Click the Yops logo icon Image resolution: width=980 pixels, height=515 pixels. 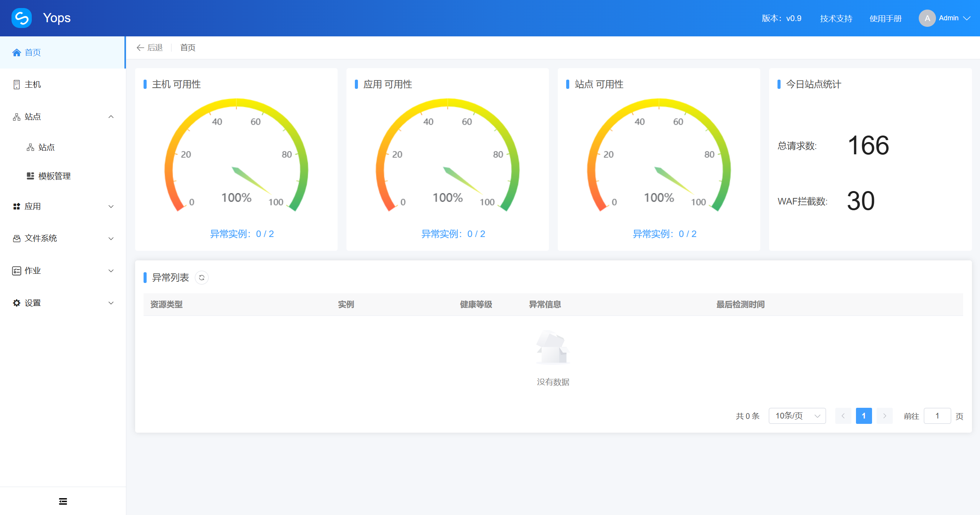click(21, 18)
